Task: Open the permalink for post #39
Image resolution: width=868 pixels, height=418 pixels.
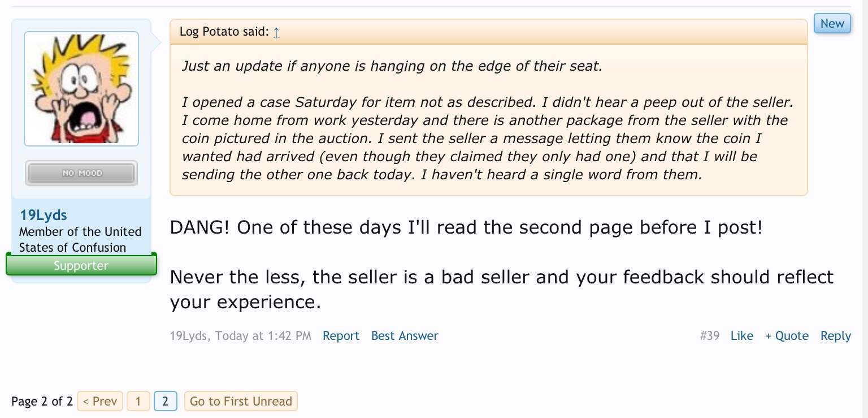Action: [709, 336]
